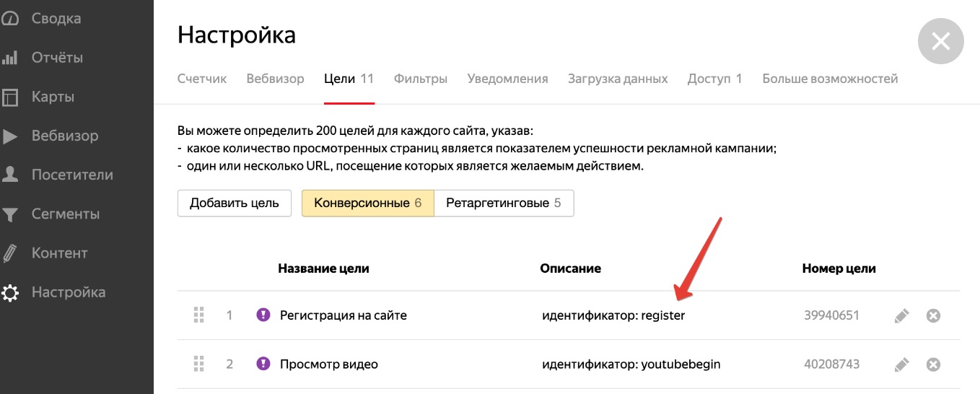
Task: Delete the Регистрация на сайте goal
Action: pos(933,315)
